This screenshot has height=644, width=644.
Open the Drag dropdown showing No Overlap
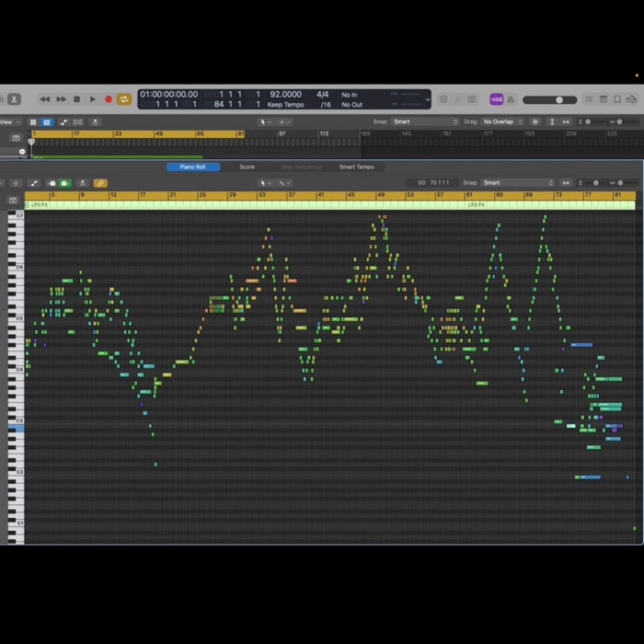tap(502, 121)
